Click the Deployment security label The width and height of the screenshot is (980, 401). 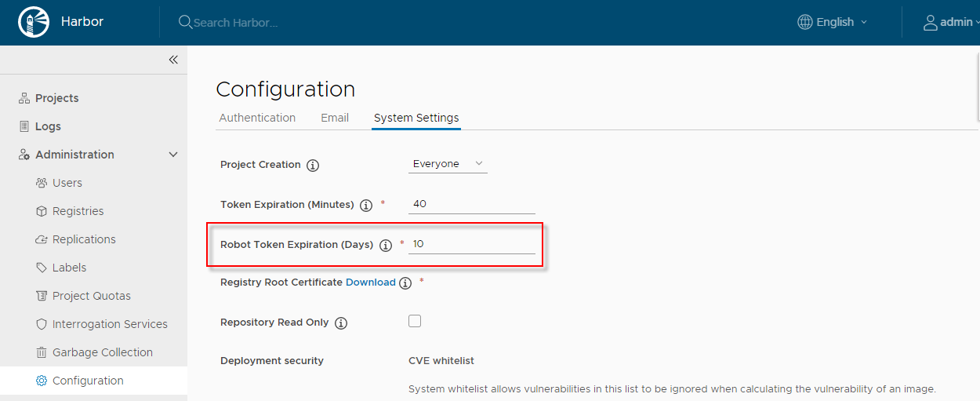point(272,361)
